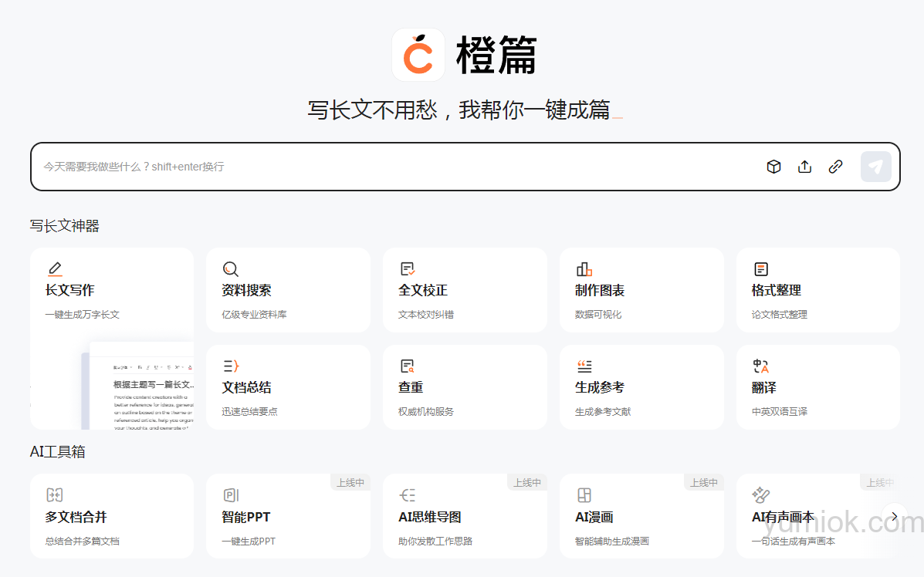The image size is (924, 577).
Task: Click the 长文写作 document preview thumbnail
Action: click(138, 386)
